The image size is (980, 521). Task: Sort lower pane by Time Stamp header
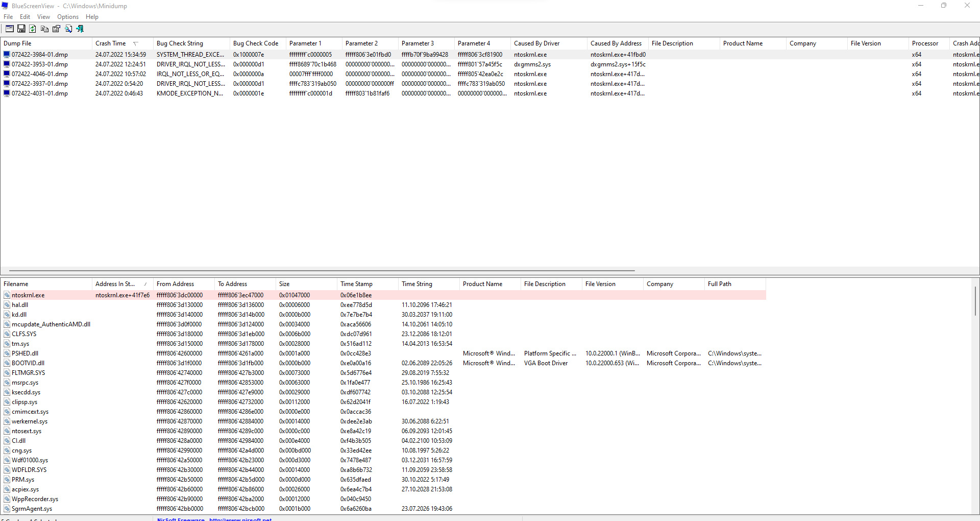[367, 284]
